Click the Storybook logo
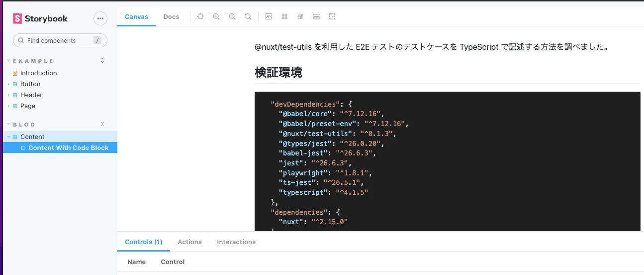Screen dimensions: 644x275 pos(40,18)
